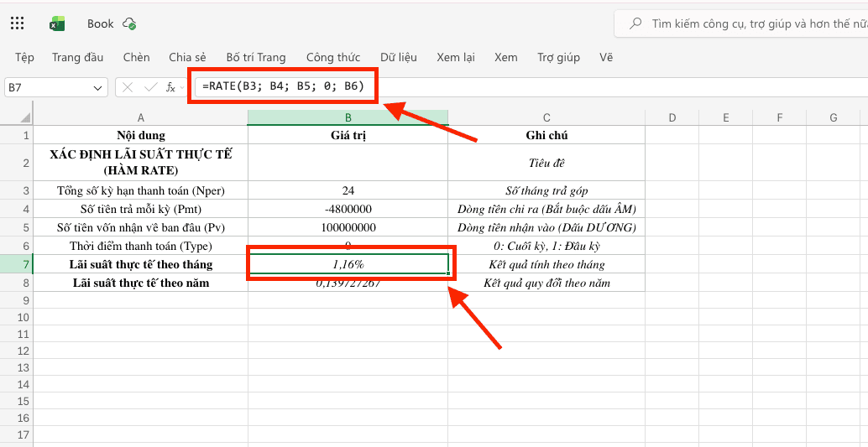This screenshot has height=447, width=868.
Task: Click Kết quả quy đổi theo năm cell
Action: 546,283
